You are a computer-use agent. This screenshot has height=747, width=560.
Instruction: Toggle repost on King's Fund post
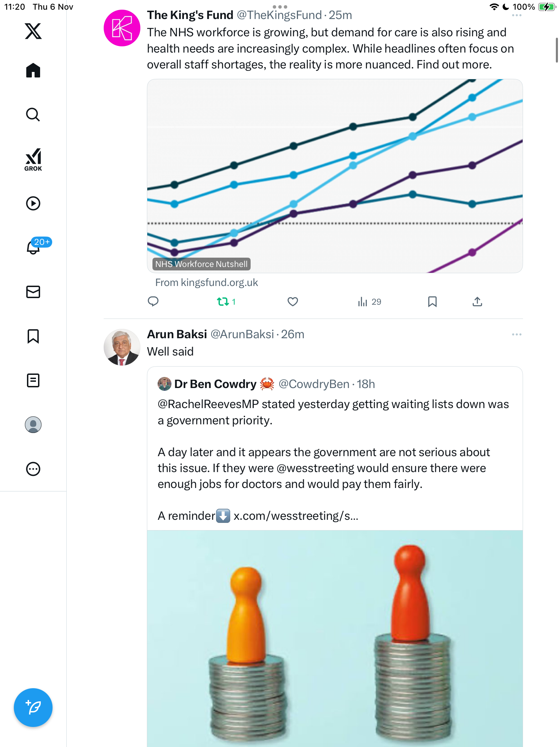223,302
